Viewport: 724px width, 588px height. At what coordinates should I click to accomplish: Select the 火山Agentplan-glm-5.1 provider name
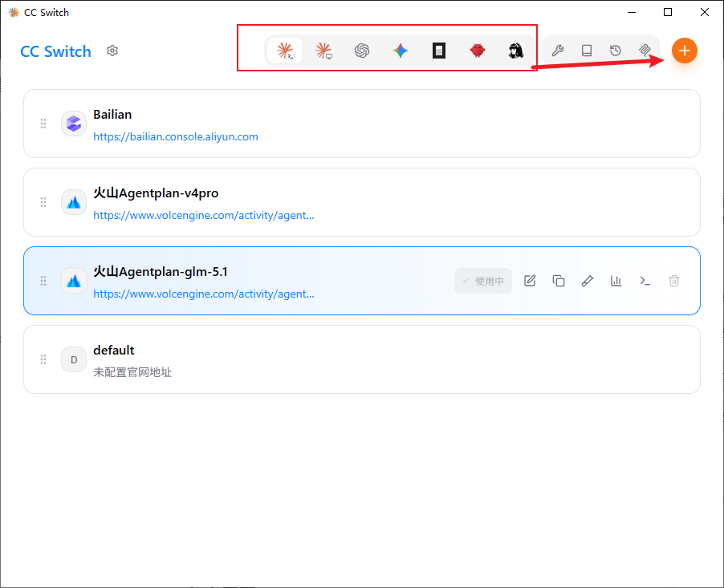point(161,272)
